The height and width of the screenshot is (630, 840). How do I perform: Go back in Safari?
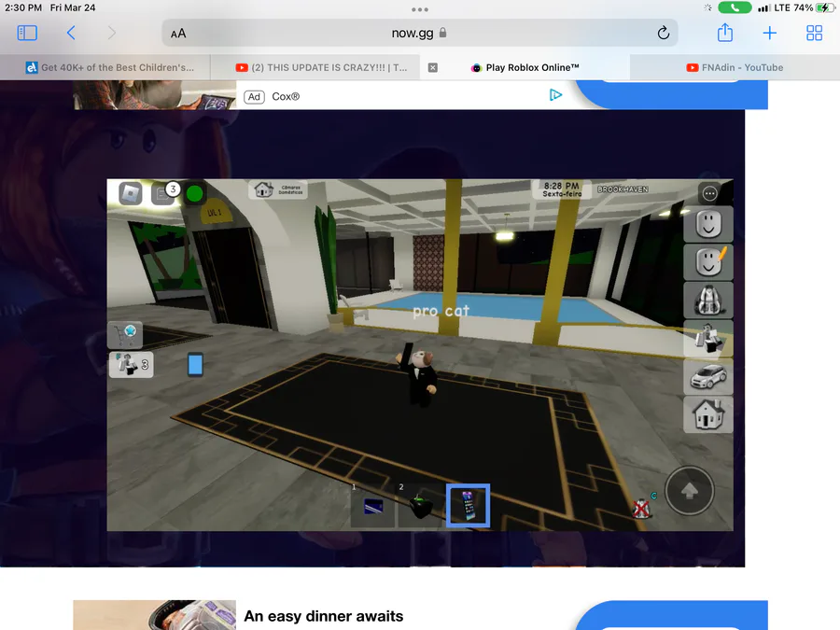pos(71,34)
